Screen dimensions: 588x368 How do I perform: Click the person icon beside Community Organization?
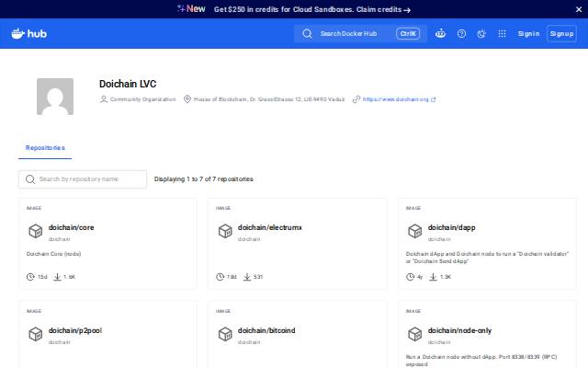(x=104, y=99)
